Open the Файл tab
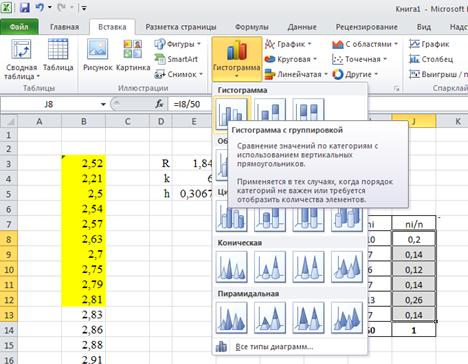Image resolution: width=468 pixels, height=364 pixels. 19,27
